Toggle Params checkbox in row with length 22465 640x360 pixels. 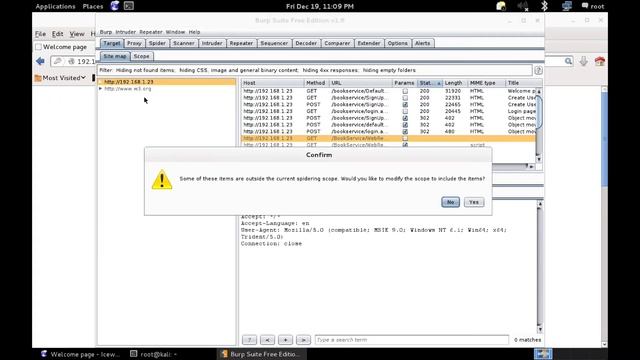(405, 104)
